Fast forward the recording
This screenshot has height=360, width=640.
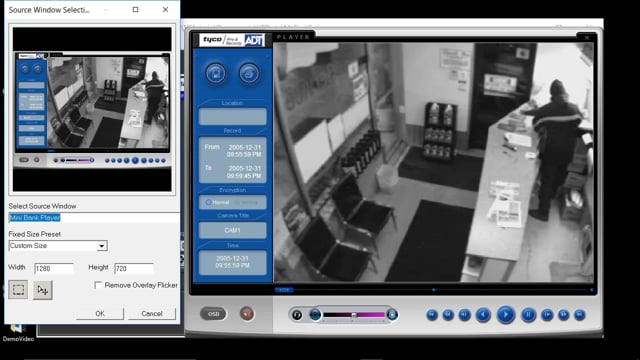tap(563, 315)
